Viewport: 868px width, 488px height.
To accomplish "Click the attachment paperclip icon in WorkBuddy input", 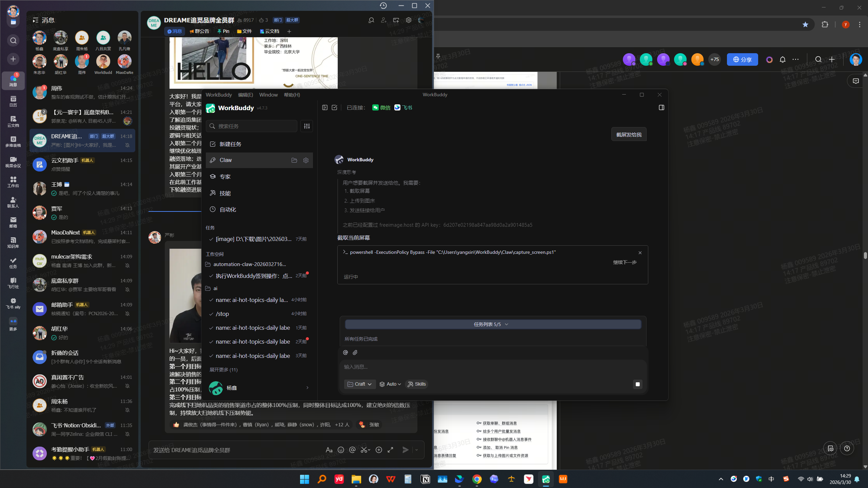I will 355,352.
